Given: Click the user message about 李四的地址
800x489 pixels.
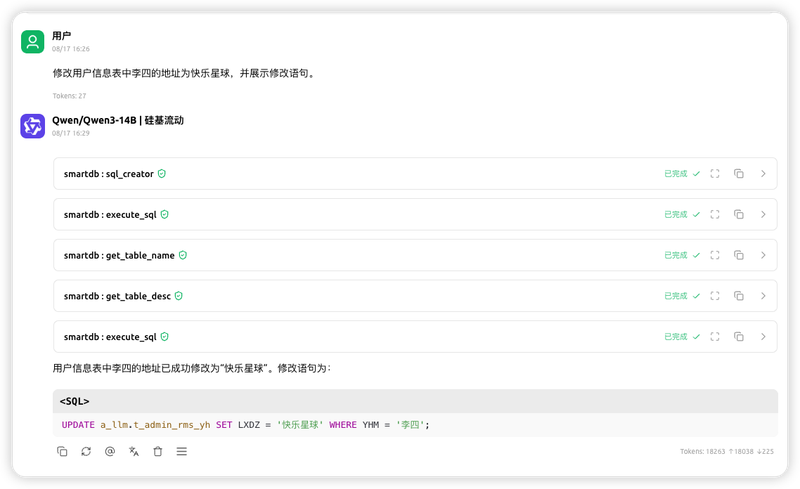Looking at the screenshot, I should (185, 74).
